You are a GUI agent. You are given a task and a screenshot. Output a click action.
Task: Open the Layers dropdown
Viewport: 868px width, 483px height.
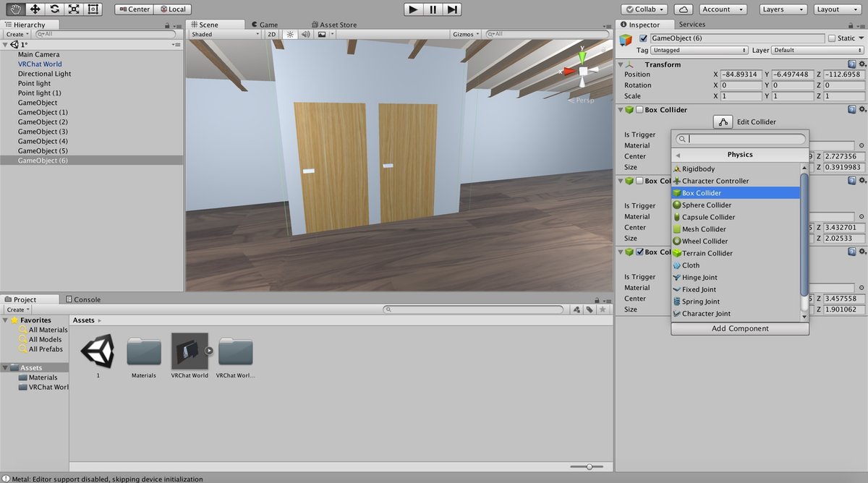pos(783,9)
